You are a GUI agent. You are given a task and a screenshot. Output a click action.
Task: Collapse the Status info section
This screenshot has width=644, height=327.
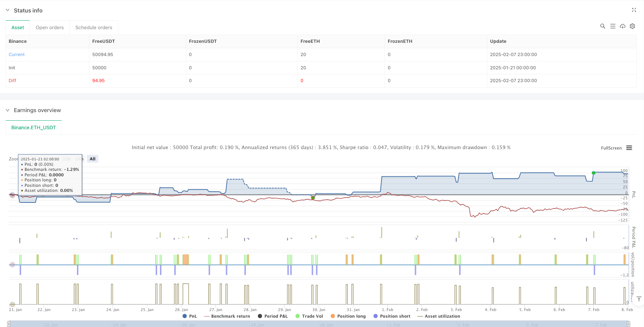coord(7,11)
